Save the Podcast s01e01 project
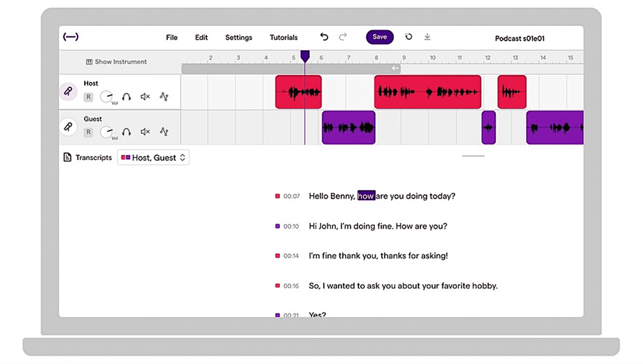Image resolution: width=643 pixels, height=364 pixels. pos(379,37)
